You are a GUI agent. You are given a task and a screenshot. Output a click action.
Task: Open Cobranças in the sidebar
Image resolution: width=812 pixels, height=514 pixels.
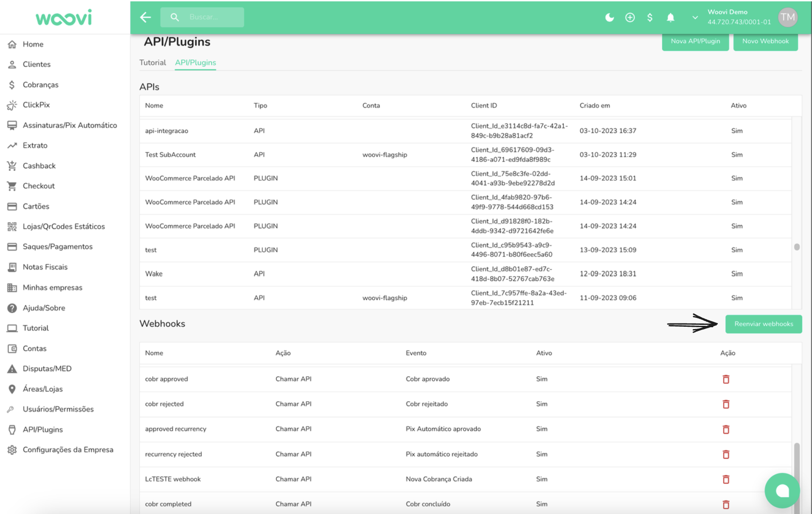pyautogui.click(x=40, y=85)
